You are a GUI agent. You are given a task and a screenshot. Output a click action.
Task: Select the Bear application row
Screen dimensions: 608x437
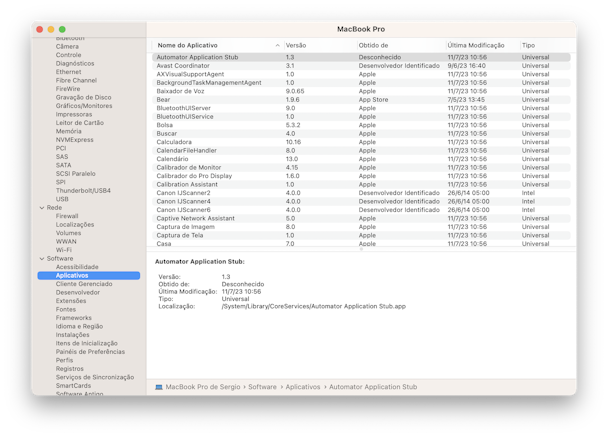pyautogui.click(x=361, y=100)
